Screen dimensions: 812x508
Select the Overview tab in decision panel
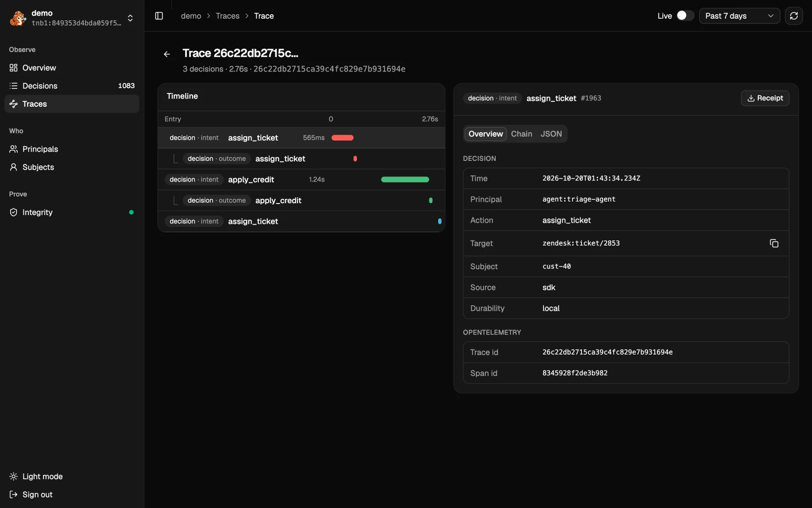pos(486,134)
